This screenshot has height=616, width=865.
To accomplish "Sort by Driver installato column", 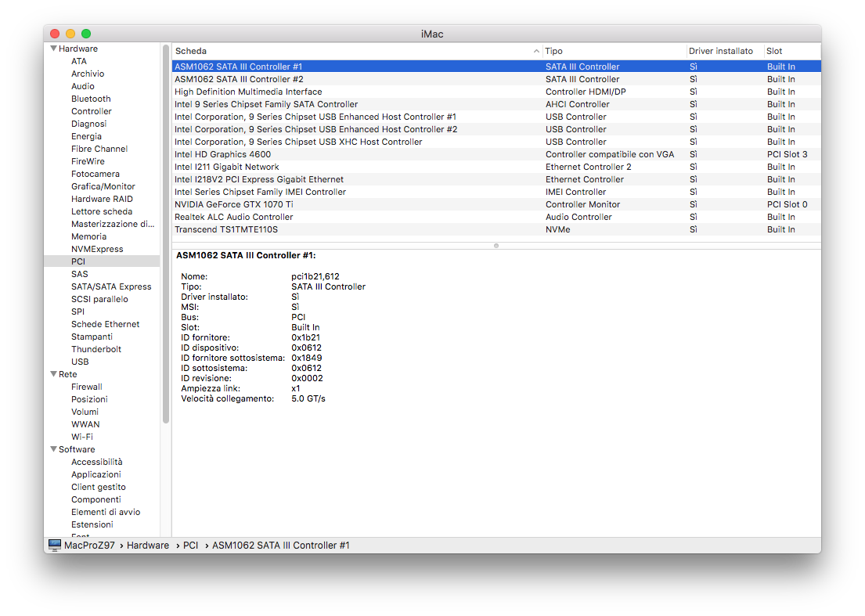I will (x=724, y=51).
